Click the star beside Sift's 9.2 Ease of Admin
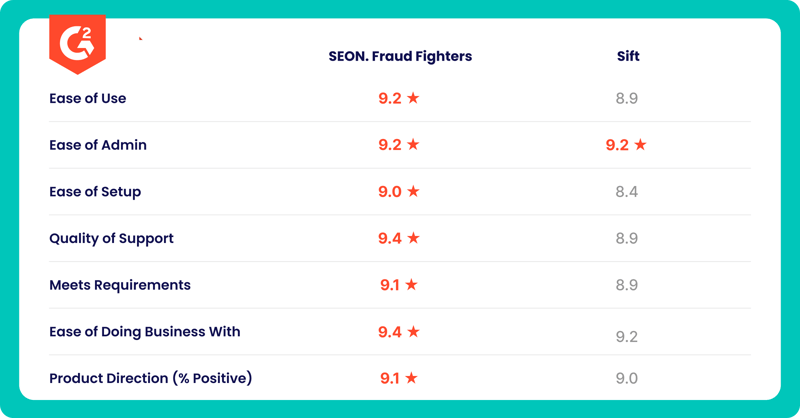 (640, 144)
